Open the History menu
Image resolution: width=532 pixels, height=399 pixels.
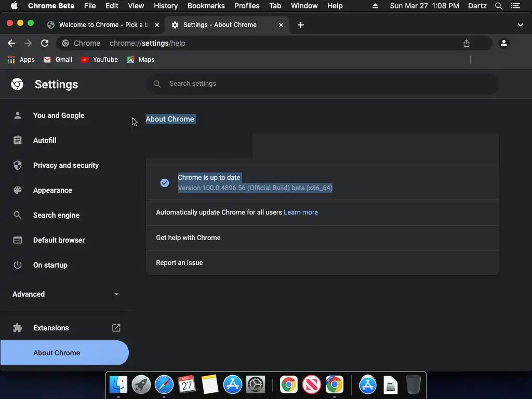(166, 6)
